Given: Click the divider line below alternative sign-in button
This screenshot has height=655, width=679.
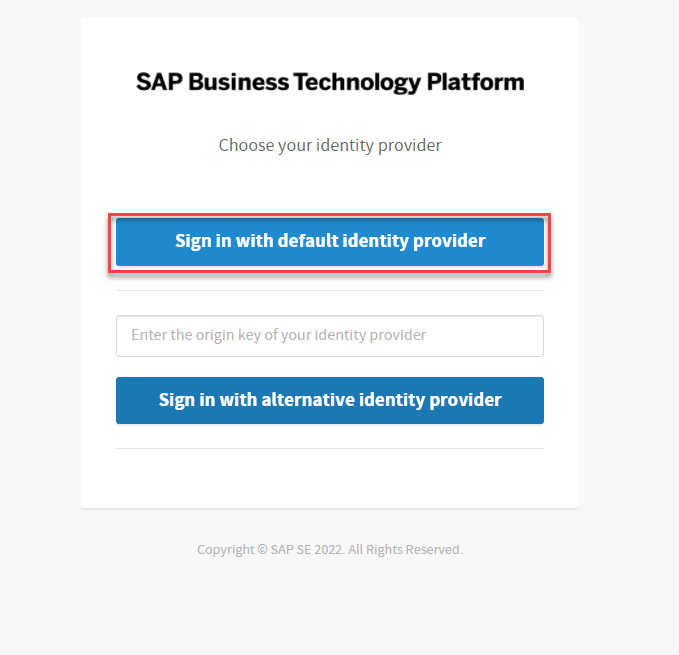Looking at the screenshot, I should click(x=330, y=449).
